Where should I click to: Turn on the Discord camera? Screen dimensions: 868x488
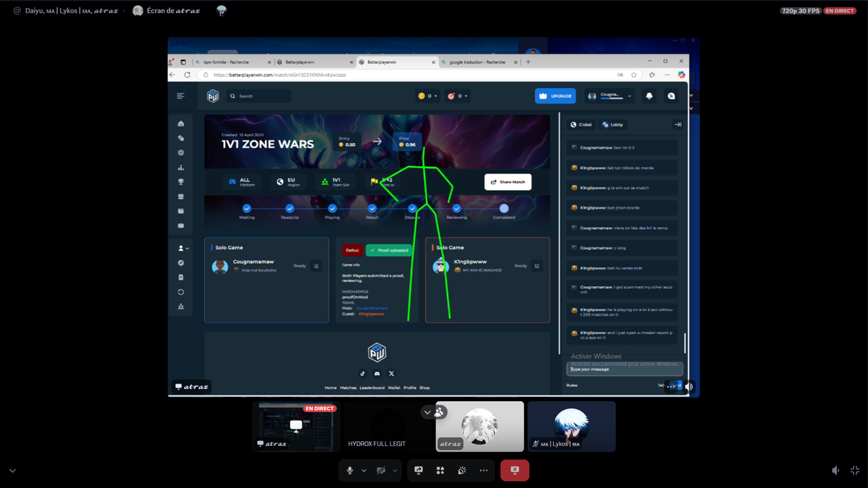pos(381,470)
